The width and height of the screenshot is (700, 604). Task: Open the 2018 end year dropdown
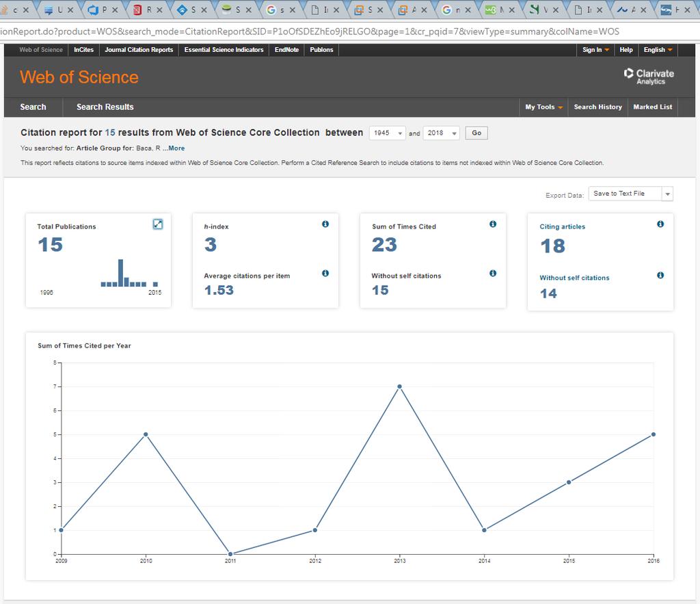pyautogui.click(x=442, y=133)
